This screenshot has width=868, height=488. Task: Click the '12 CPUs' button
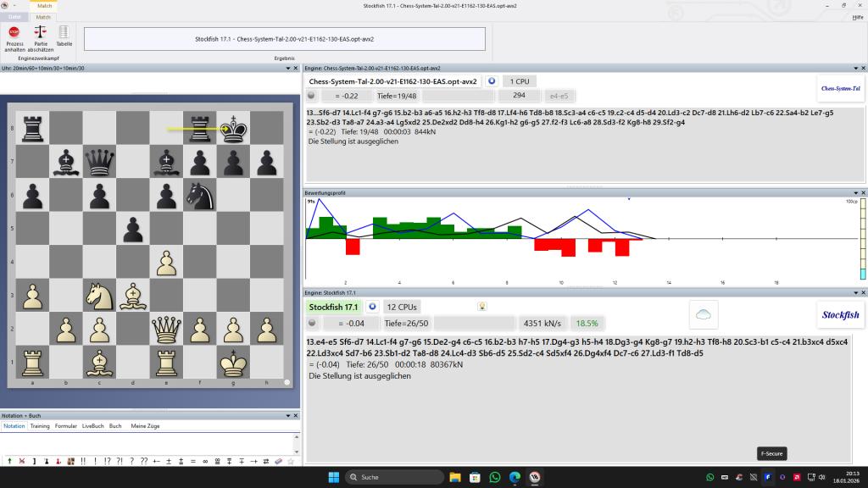click(403, 307)
